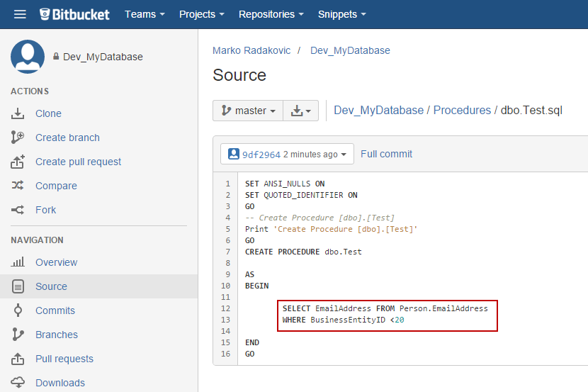Go to Branches navigation item

point(57,335)
